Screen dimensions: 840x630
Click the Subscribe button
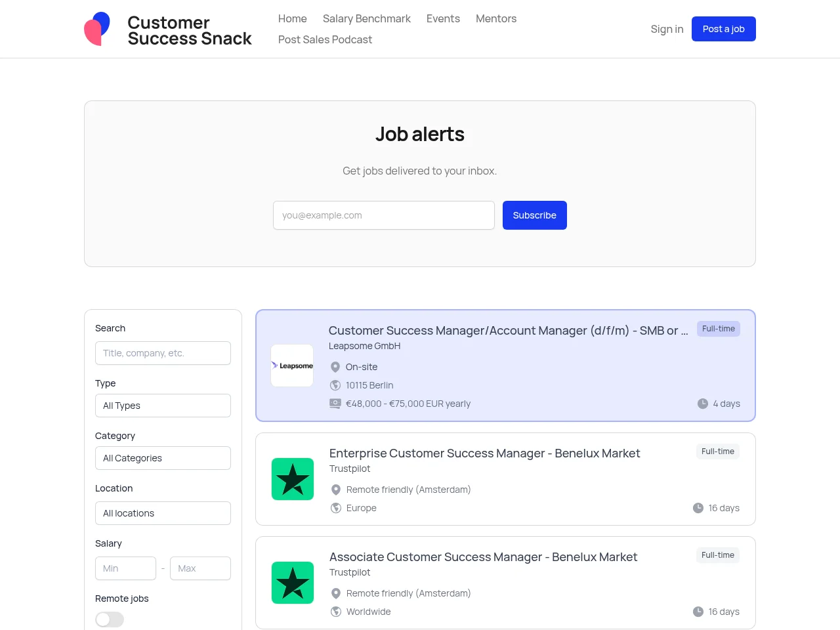[535, 215]
